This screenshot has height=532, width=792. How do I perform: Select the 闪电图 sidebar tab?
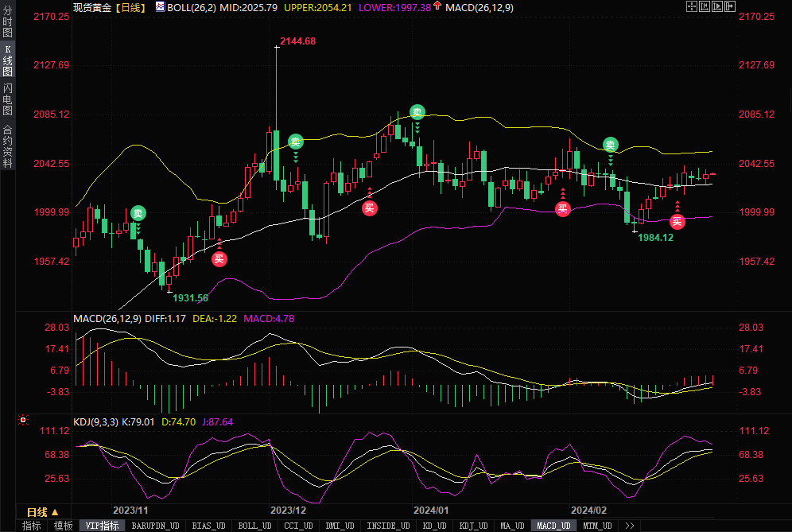[7, 99]
